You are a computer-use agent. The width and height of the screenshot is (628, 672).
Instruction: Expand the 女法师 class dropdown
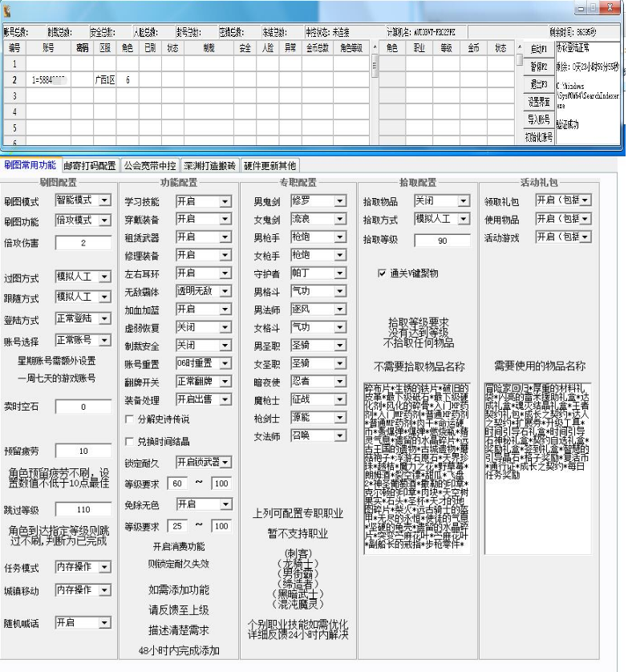pos(318,436)
